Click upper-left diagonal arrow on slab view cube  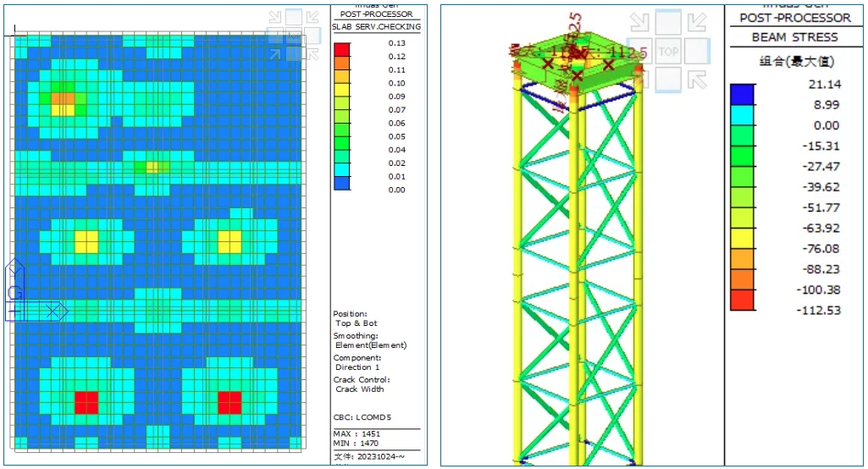point(276,18)
